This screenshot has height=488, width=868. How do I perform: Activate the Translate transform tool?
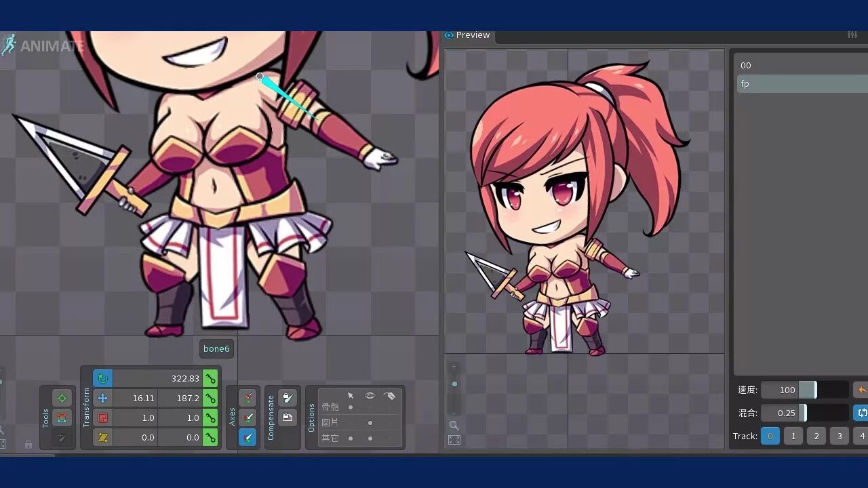pos(103,398)
